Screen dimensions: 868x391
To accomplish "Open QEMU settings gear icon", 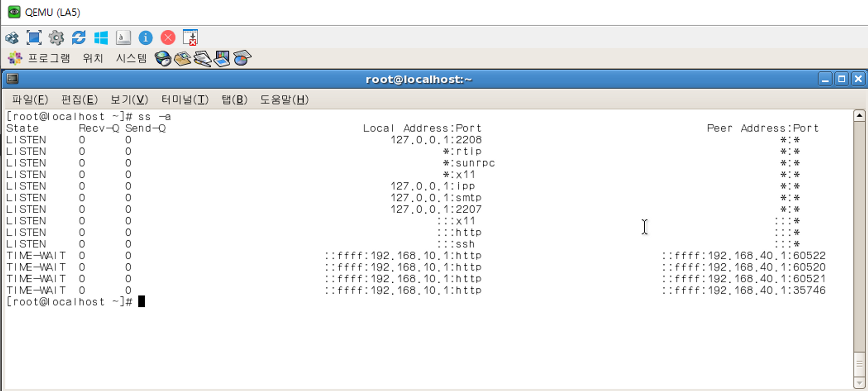I will pos(56,38).
